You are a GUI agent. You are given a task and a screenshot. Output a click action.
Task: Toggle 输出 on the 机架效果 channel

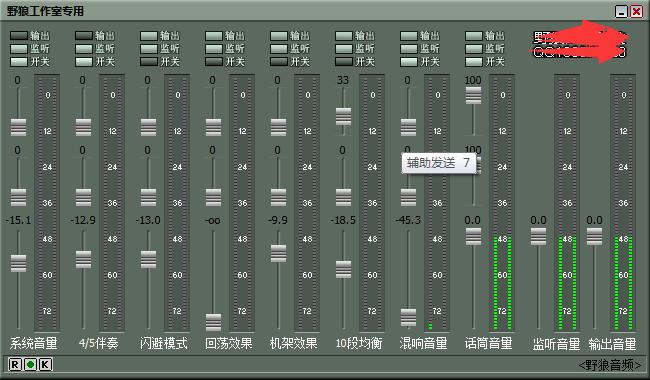coord(279,36)
